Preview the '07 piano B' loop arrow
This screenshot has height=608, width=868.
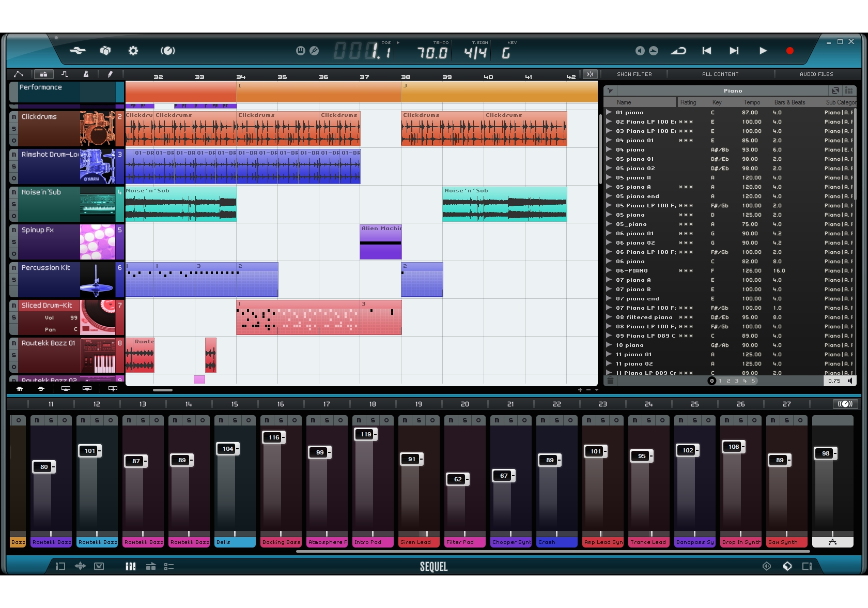coord(609,289)
